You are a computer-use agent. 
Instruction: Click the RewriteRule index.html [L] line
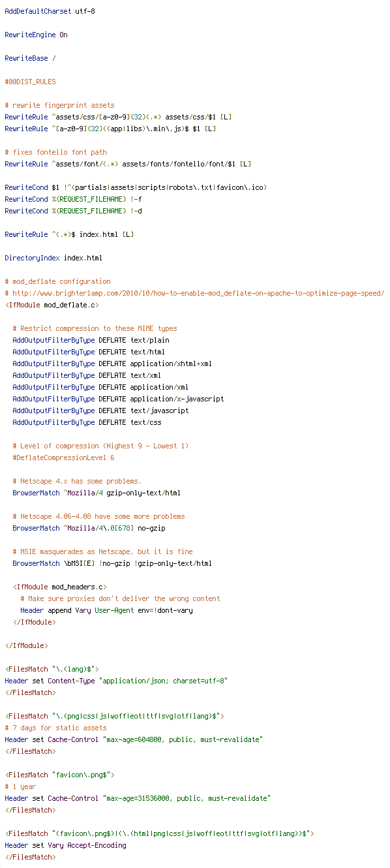pyautogui.click(x=69, y=235)
